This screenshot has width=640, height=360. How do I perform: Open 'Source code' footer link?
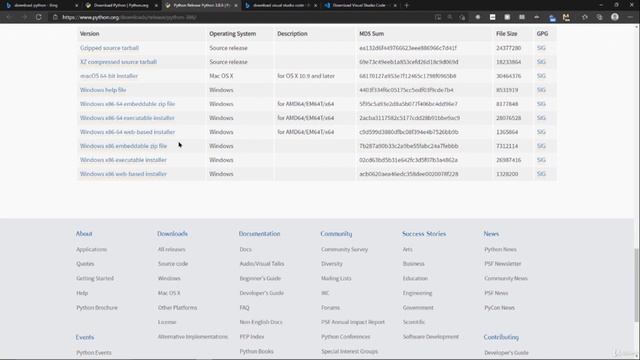pos(173,264)
